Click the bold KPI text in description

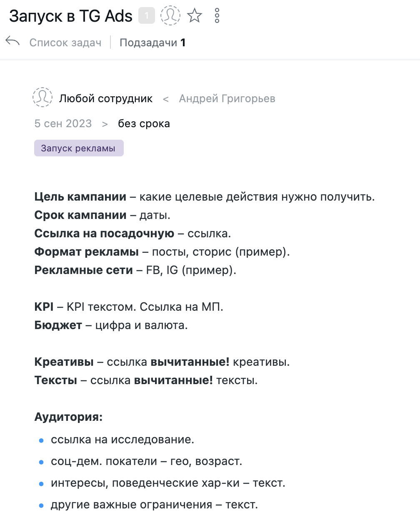[43, 307]
